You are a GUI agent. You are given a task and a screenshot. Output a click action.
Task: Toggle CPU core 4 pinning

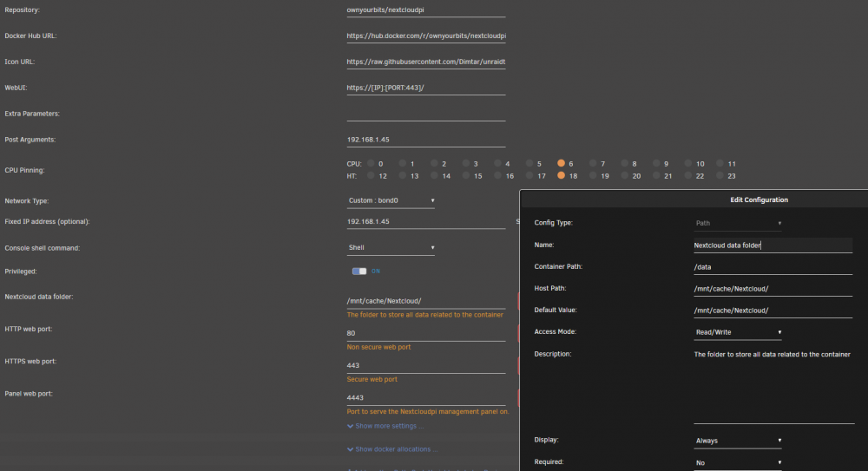tap(497, 163)
